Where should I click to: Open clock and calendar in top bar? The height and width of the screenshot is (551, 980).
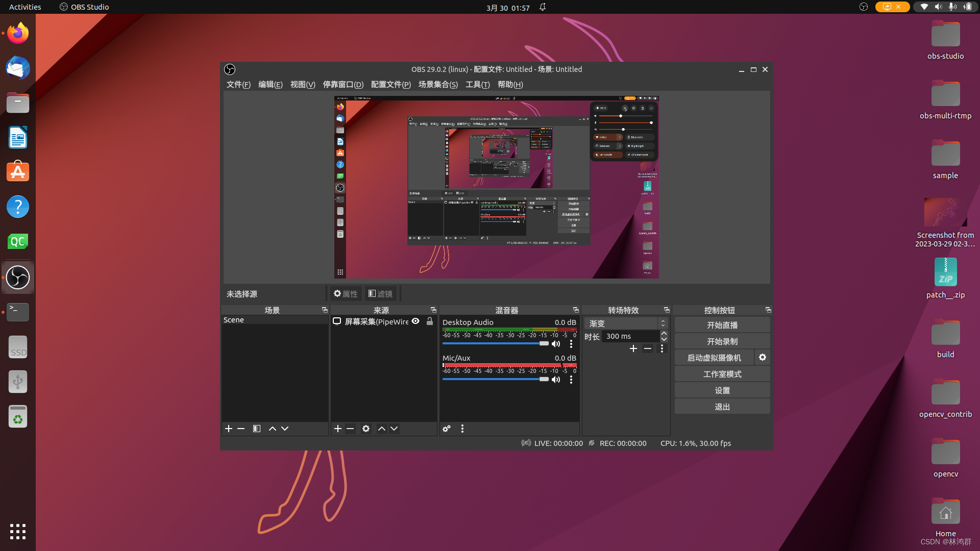click(x=508, y=7)
